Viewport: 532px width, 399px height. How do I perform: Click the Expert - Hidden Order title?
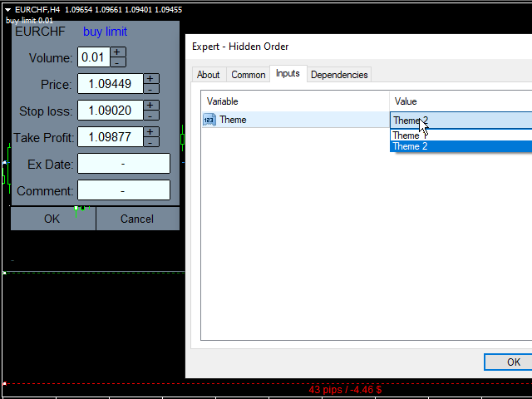click(240, 47)
